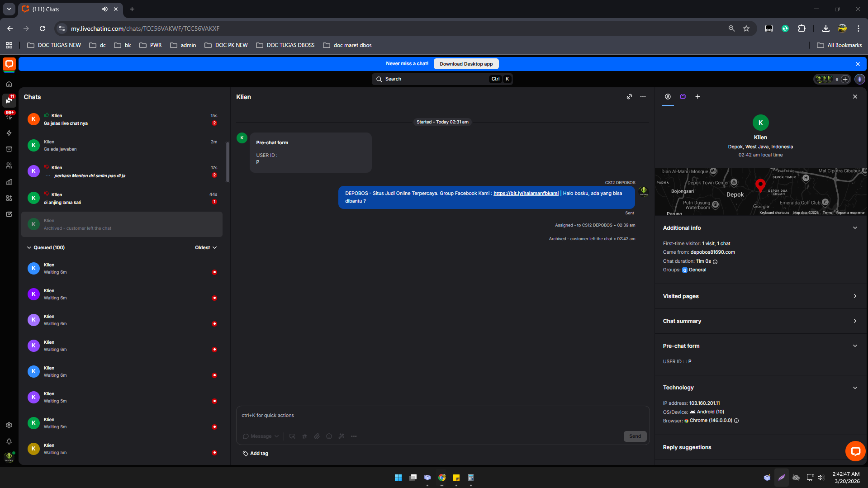Viewport: 868px width, 488px height.
Task: Dismiss the Never miss a chat banner
Action: point(858,64)
